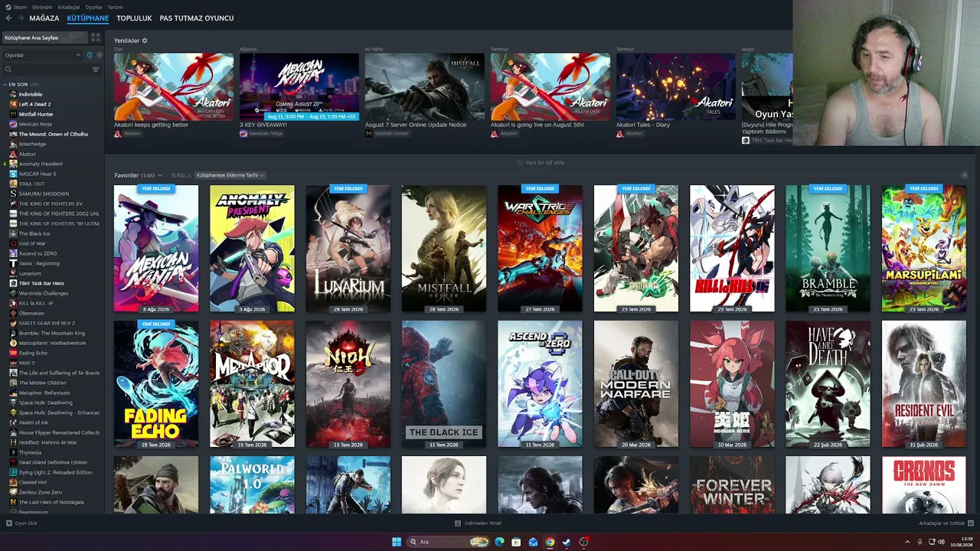Click Kütüphane Ana Sayfası button
This screenshot has height=551, width=980.
(x=44, y=37)
